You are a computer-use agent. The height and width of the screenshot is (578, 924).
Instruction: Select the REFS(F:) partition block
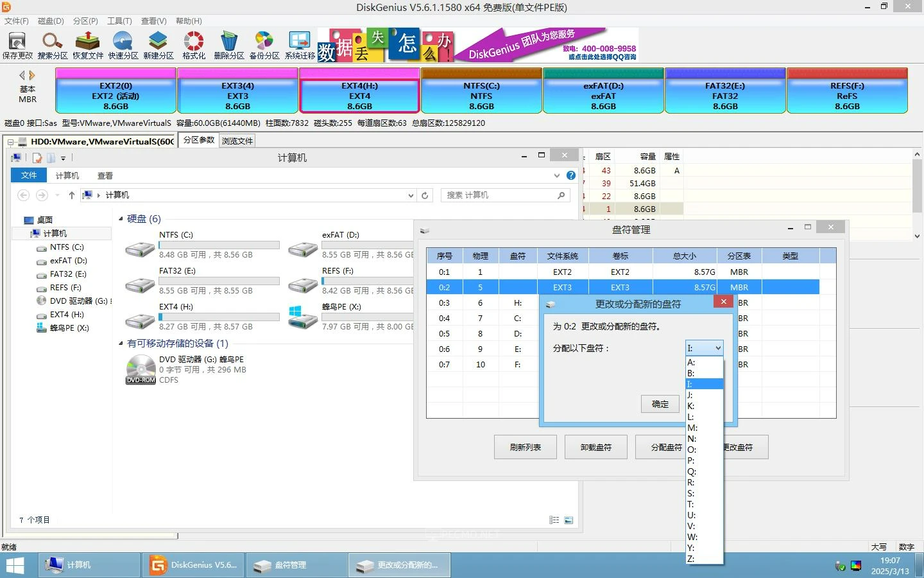(x=847, y=91)
